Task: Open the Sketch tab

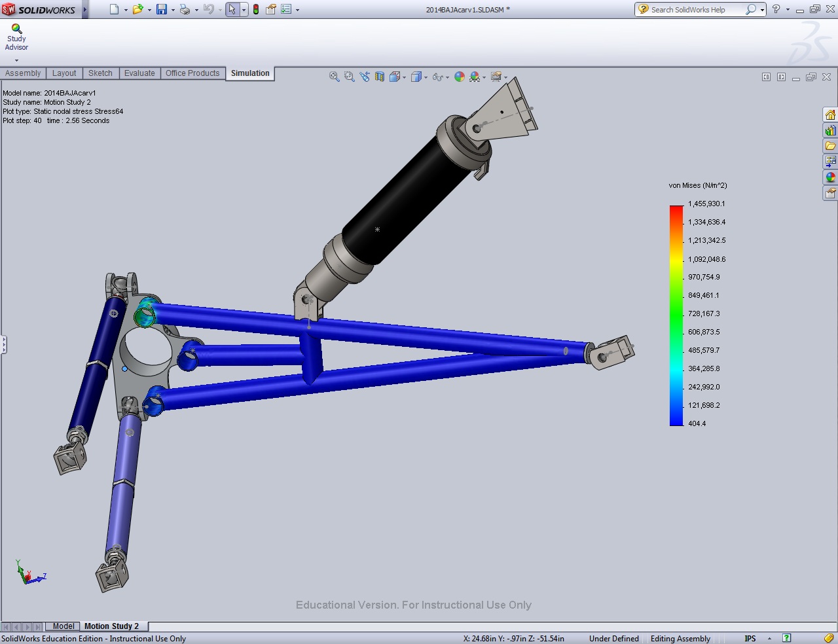Action: pos(100,73)
